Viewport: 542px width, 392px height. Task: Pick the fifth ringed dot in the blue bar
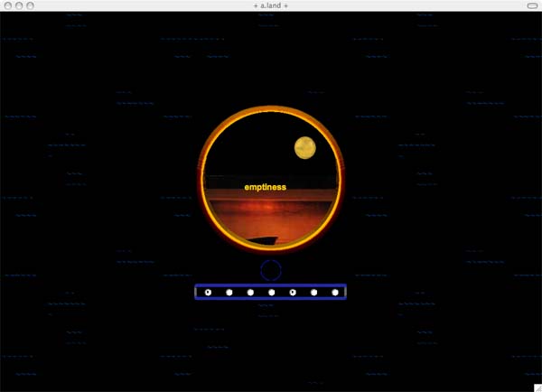coord(293,293)
